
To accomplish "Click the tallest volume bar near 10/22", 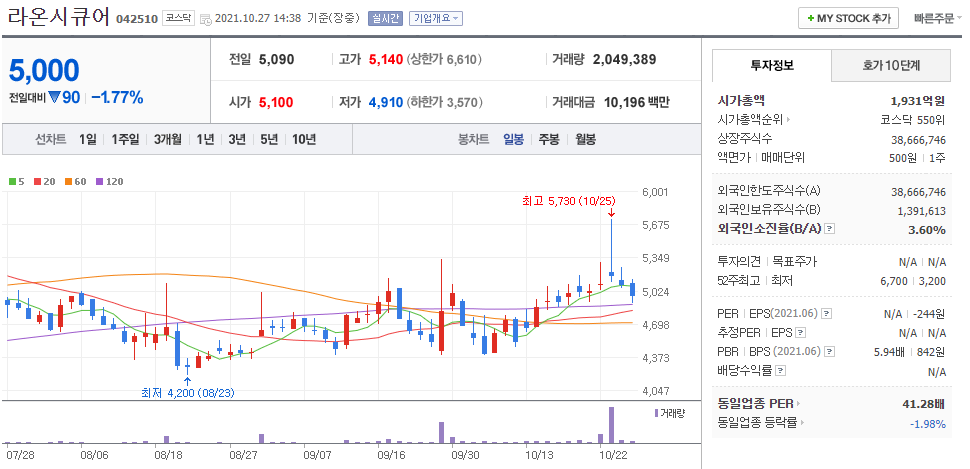I will pos(611,425).
